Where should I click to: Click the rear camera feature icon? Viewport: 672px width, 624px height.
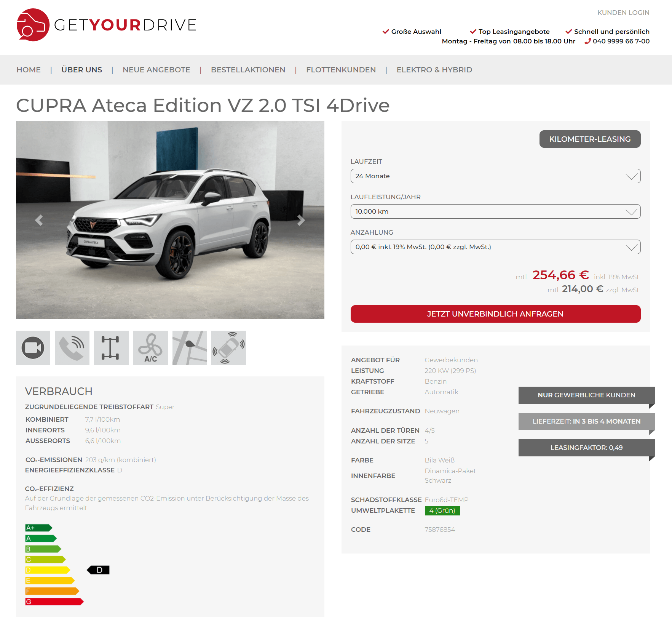pyautogui.click(x=33, y=348)
